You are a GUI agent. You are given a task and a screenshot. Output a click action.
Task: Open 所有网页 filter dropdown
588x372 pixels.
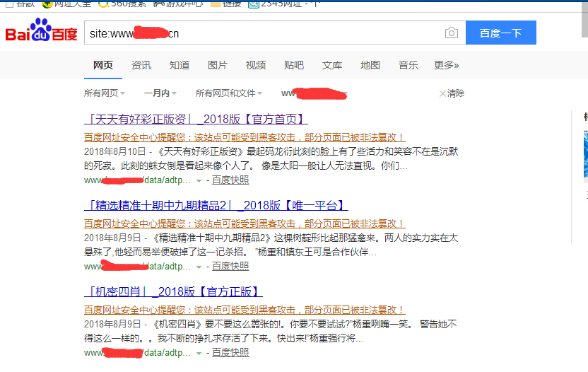click(x=105, y=93)
